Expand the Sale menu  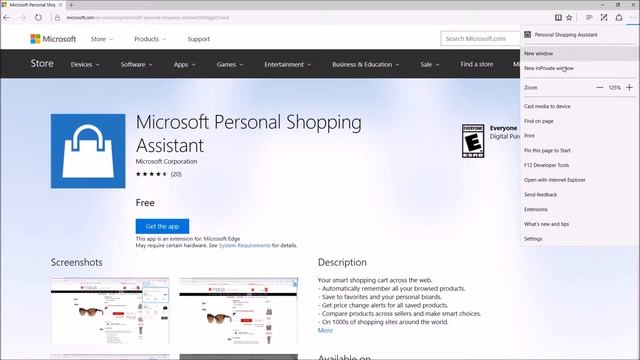coord(430,64)
